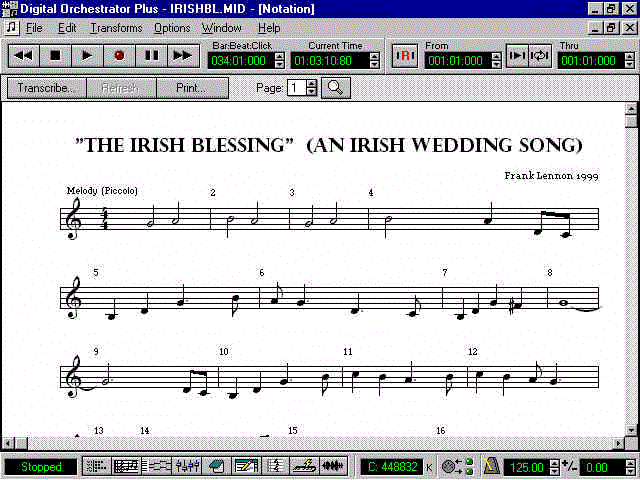
Task: Open the File menu
Action: (34, 28)
